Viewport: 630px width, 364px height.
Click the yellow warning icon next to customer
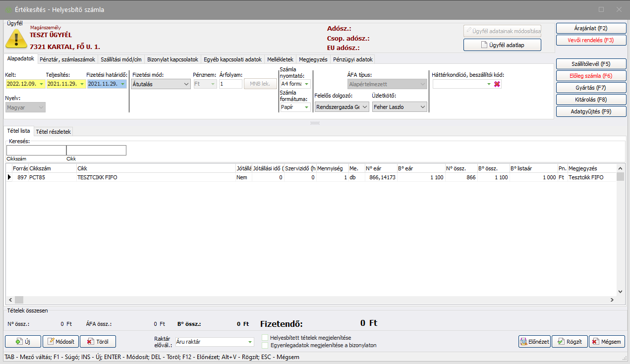(16, 39)
